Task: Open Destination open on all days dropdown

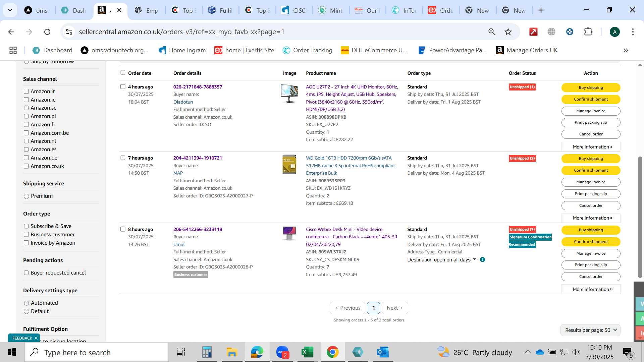Action: coord(441,260)
